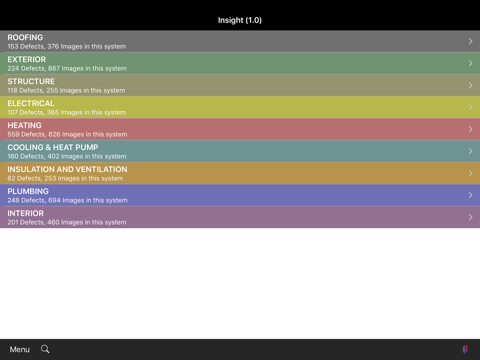Select the INSULATION AND VENTILATION title
This screenshot has width=480, height=360.
(67, 169)
